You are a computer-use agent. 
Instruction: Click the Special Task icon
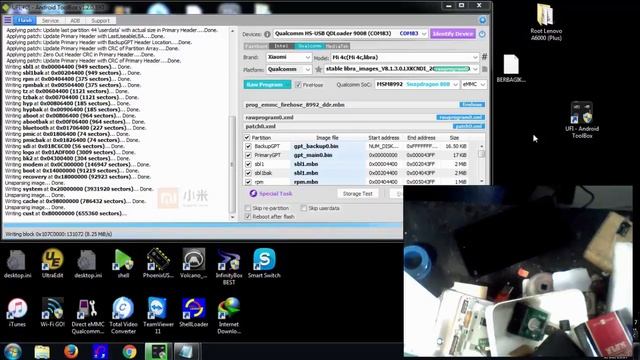tap(253, 193)
